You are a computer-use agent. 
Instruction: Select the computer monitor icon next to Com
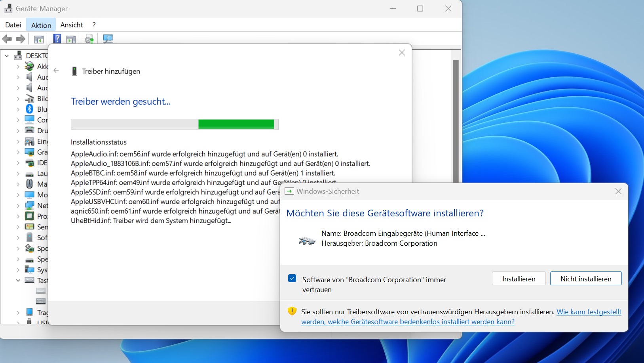coord(29,120)
